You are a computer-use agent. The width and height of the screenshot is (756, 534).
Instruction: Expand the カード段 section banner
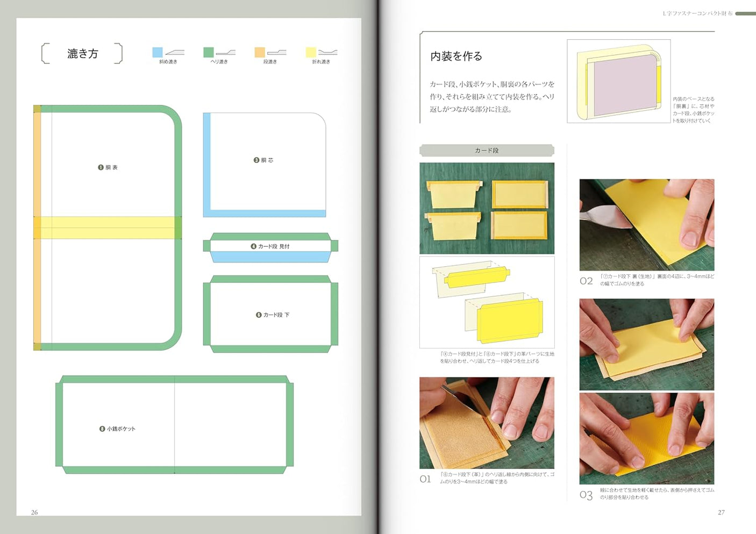[x=487, y=150]
